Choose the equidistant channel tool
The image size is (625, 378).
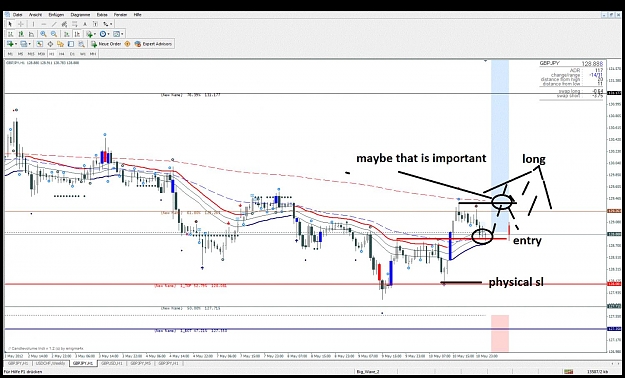(x=64, y=24)
